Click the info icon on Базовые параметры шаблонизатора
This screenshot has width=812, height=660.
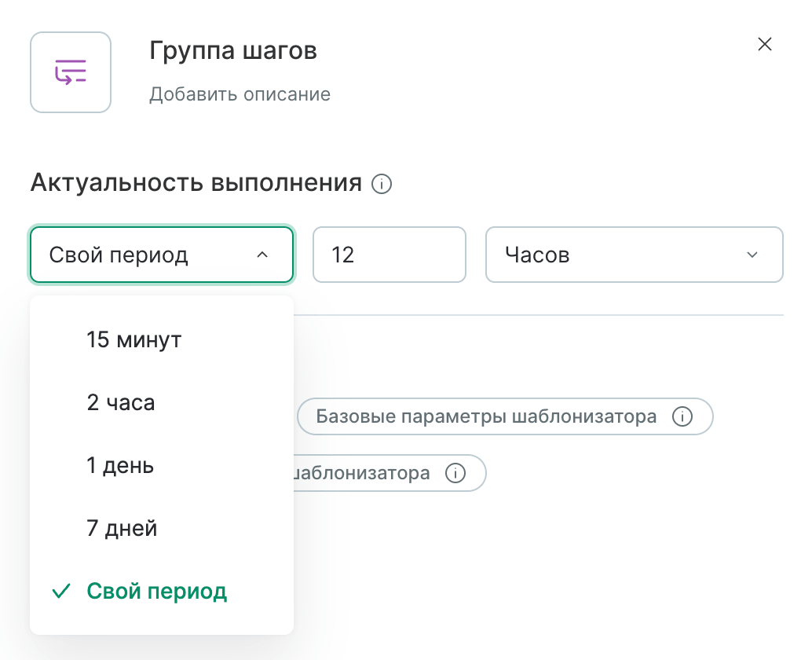coord(680,416)
